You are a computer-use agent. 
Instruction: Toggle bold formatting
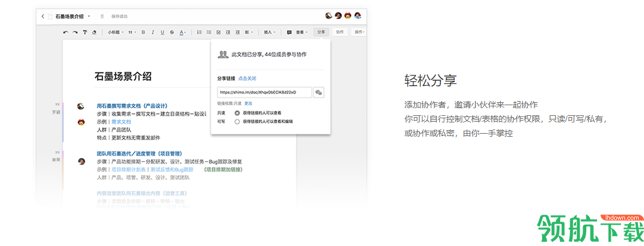click(143, 32)
